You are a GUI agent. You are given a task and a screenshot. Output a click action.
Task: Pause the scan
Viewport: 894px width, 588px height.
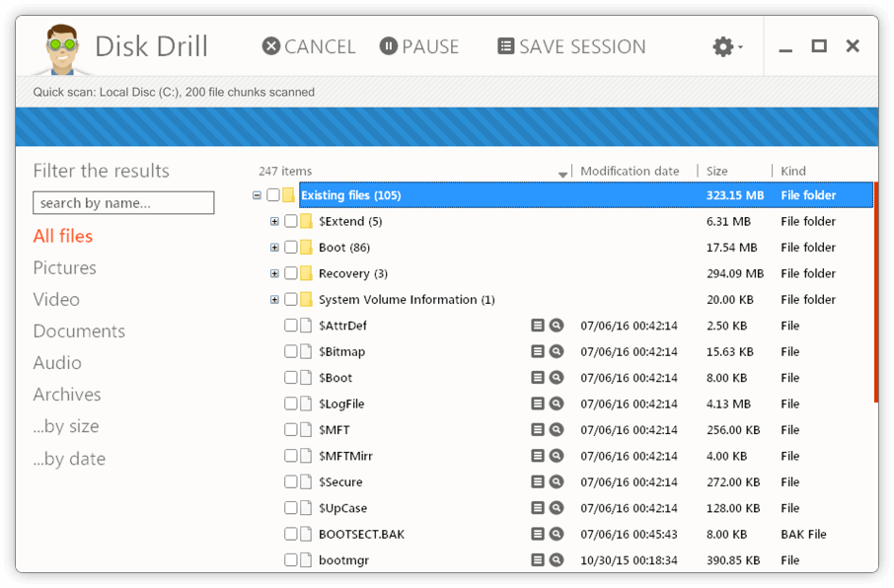click(x=419, y=46)
